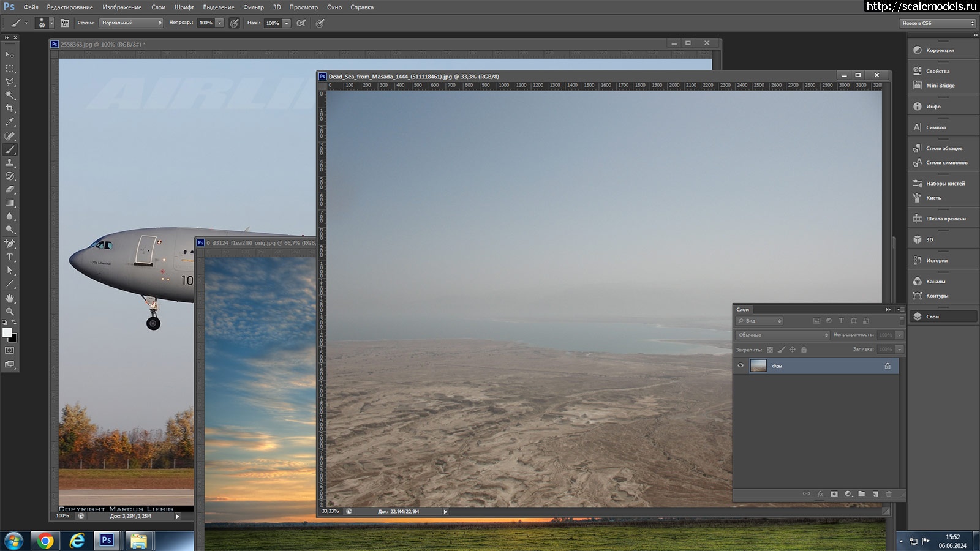Toggle lock all padlock
Viewport: 980px width, 551px height.
[804, 350]
